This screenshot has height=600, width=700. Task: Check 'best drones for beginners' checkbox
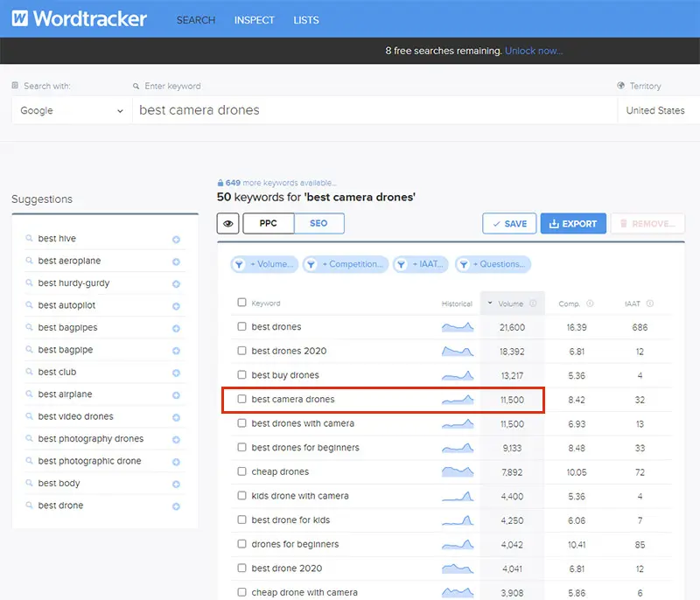tap(242, 447)
